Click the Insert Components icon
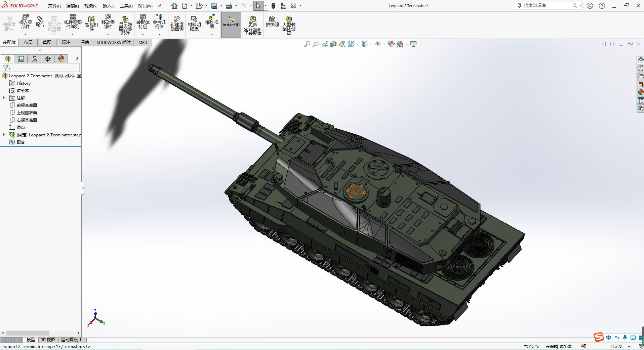 point(26,22)
